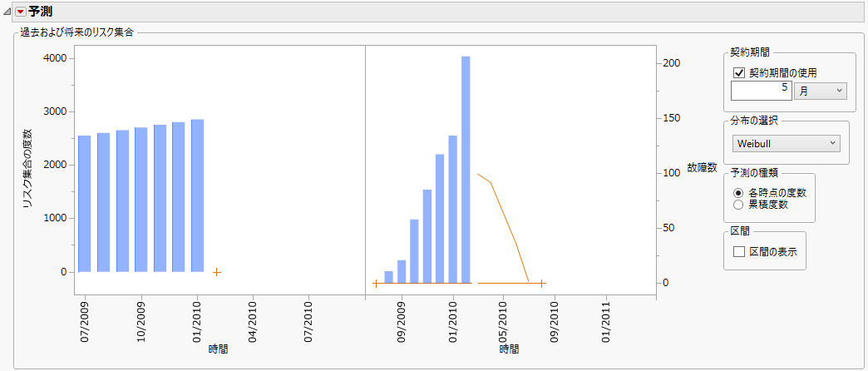This screenshot has width=868, height=371.
Task: Enable the 区間の表示 checkbox
Action: [739, 252]
